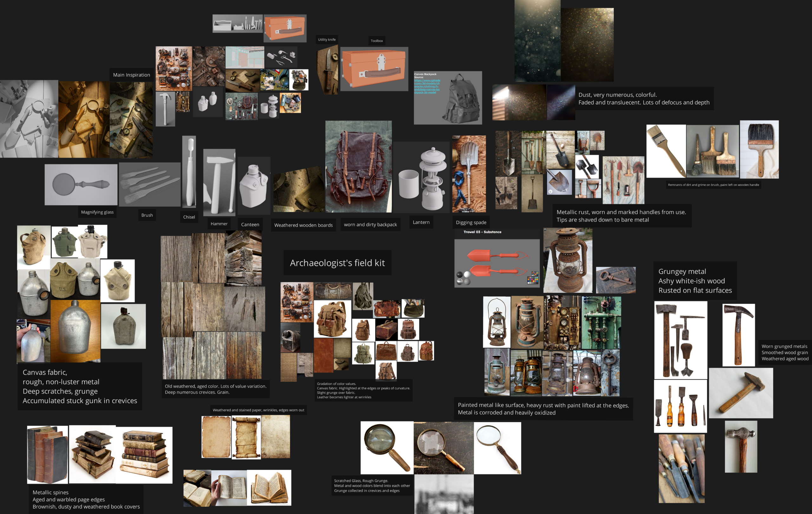The height and width of the screenshot is (514, 812).
Task: Select the 'Digging spade' caption
Action: coord(471,223)
